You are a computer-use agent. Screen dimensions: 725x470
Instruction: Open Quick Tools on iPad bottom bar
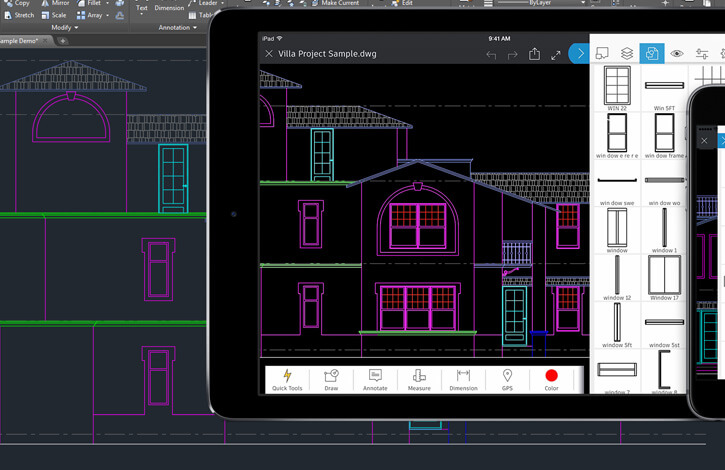[x=287, y=380]
